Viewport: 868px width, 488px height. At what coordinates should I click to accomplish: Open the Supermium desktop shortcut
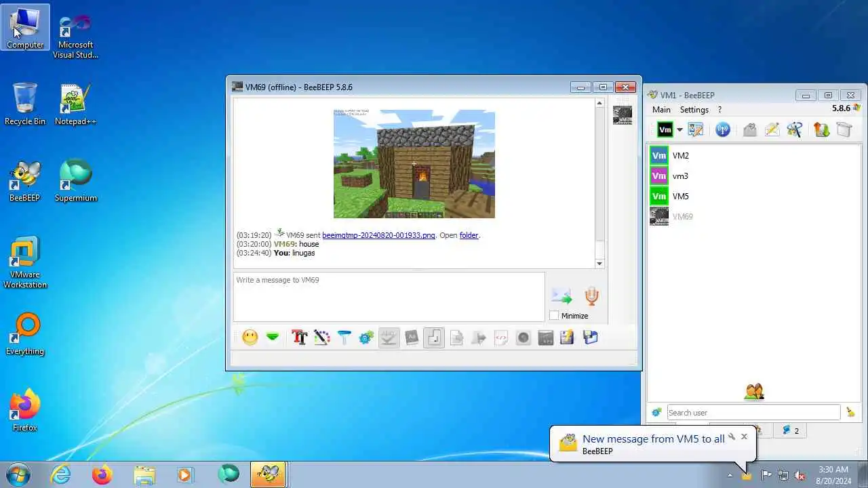[x=76, y=181]
